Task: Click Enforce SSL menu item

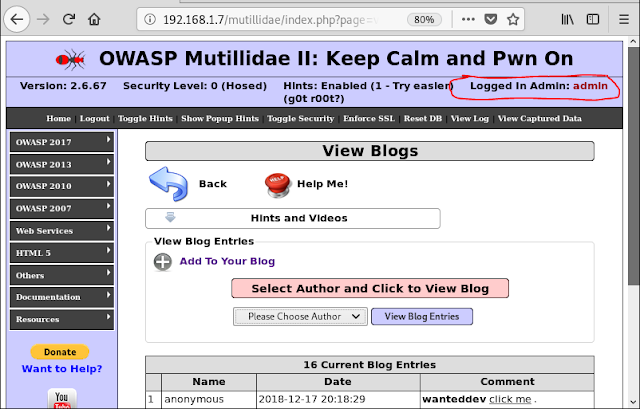Action: click(x=369, y=118)
